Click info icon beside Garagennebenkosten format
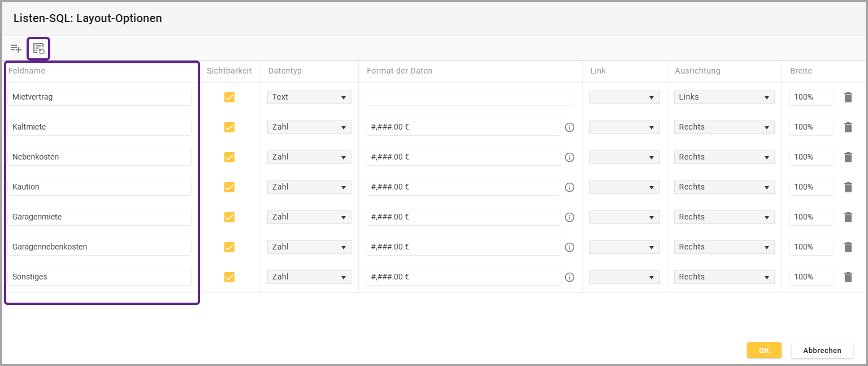Viewport: 868px width, 366px height. pyautogui.click(x=570, y=247)
